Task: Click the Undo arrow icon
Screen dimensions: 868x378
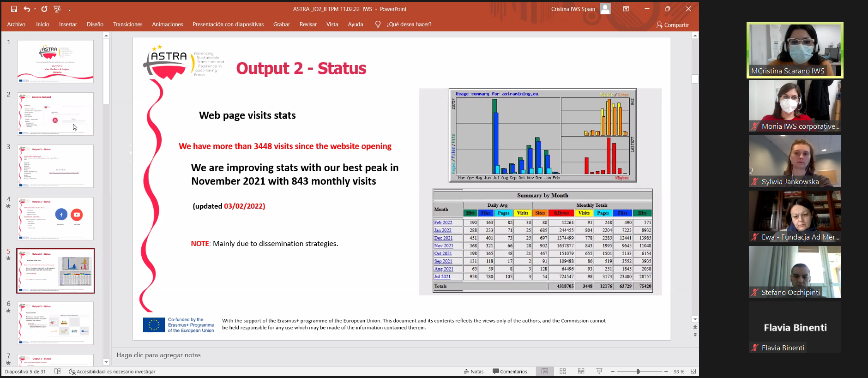Action: 27,9
